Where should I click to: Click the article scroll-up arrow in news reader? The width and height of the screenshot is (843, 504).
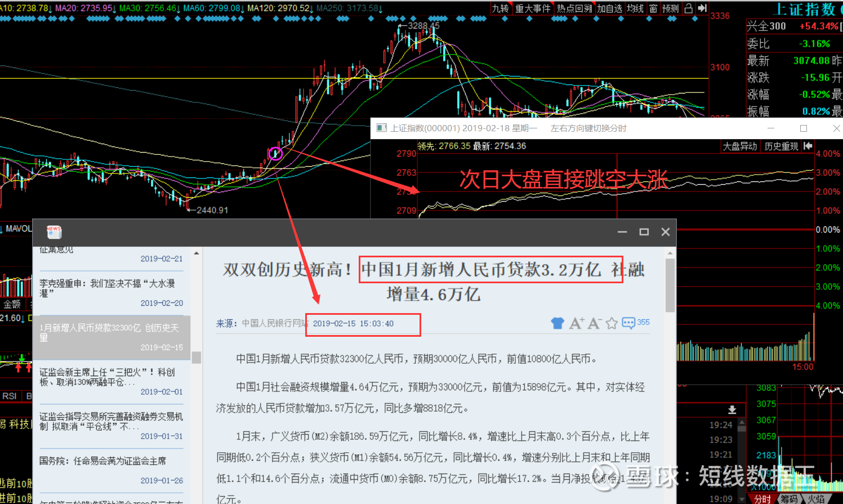click(x=670, y=254)
